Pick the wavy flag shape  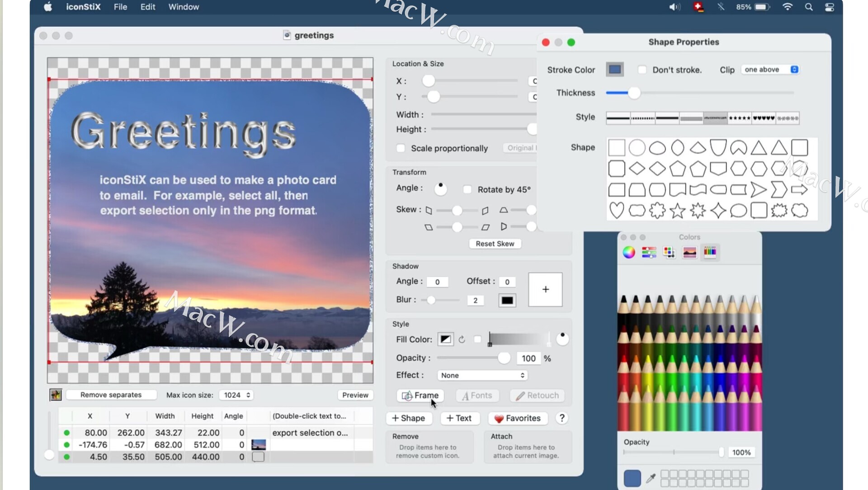[x=698, y=190]
